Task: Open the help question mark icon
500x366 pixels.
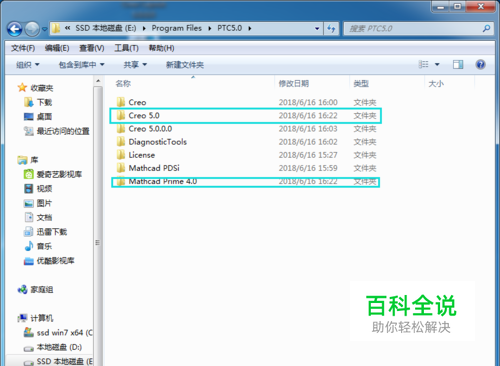Action: [480, 64]
